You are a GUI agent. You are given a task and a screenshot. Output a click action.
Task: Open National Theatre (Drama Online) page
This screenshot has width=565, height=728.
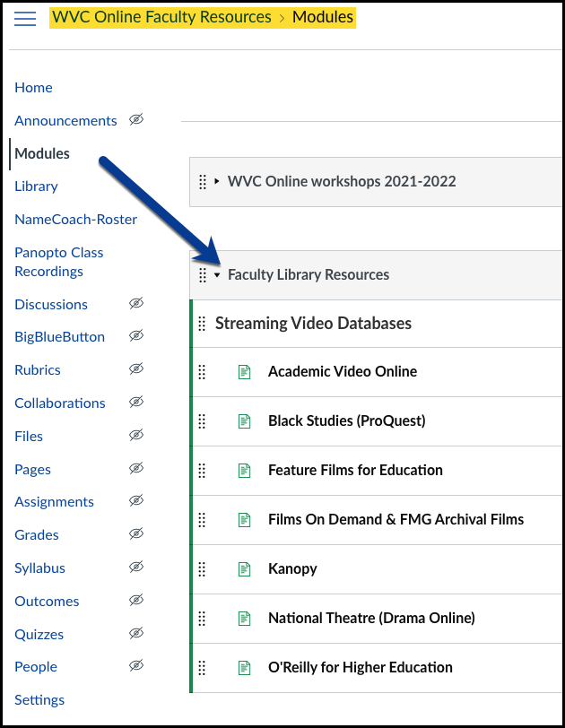click(371, 618)
